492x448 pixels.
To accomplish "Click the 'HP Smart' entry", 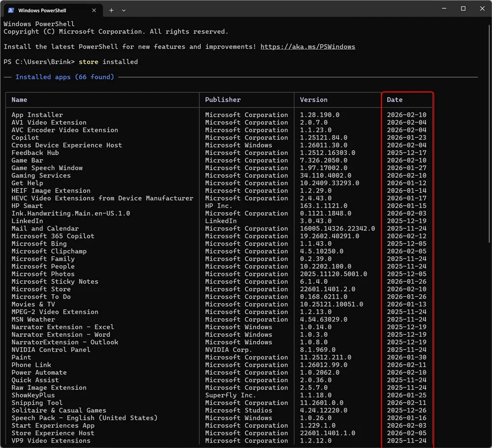I will coord(27,206).
